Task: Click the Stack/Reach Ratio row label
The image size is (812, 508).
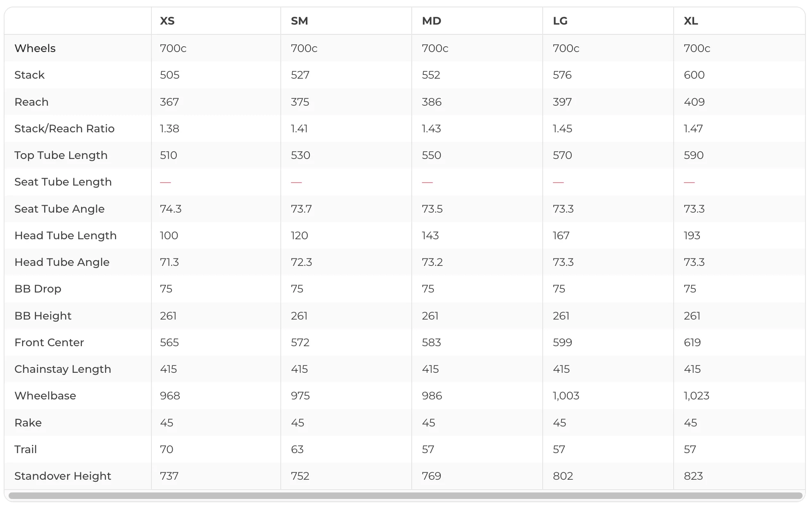Action: 64,129
